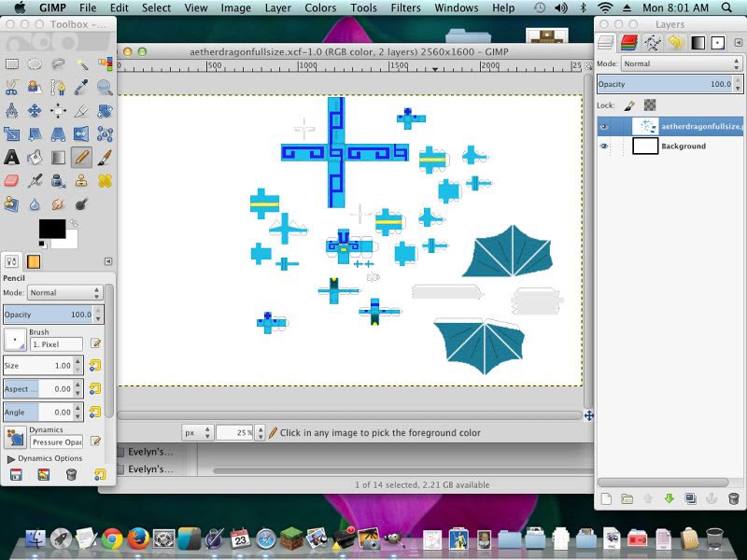Image resolution: width=747 pixels, height=560 pixels.
Task: Select the Ellipse Select tool
Action: tap(35, 63)
